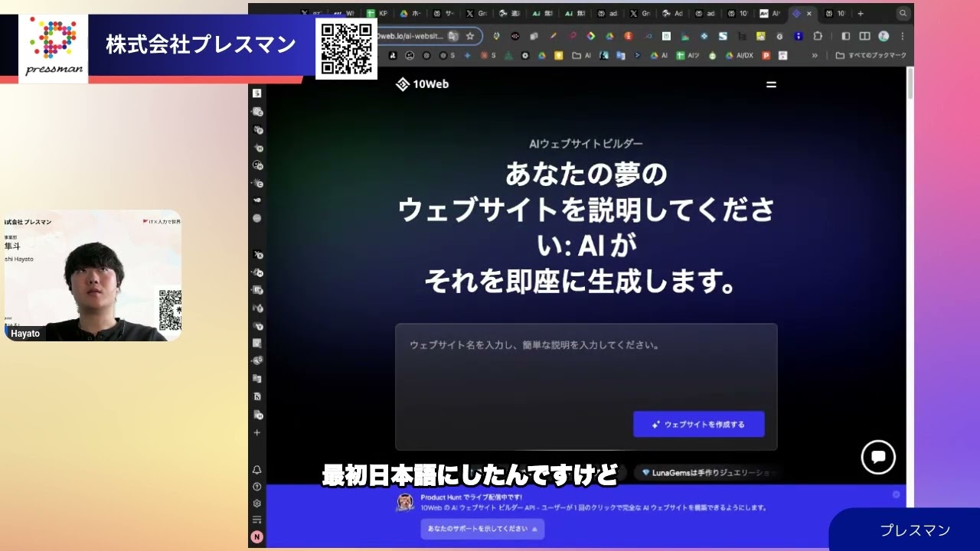Viewport: 980px width, 551px height.
Task: Click the browser address bar
Action: [412, 36]
